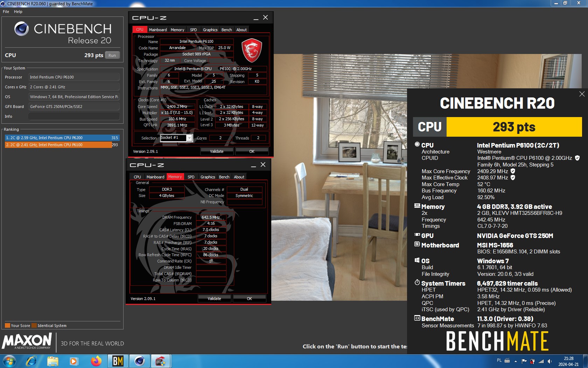Screen dimensions: 588x368
Task: Switch to Cinebench taskbar icon
Action: 139,361
